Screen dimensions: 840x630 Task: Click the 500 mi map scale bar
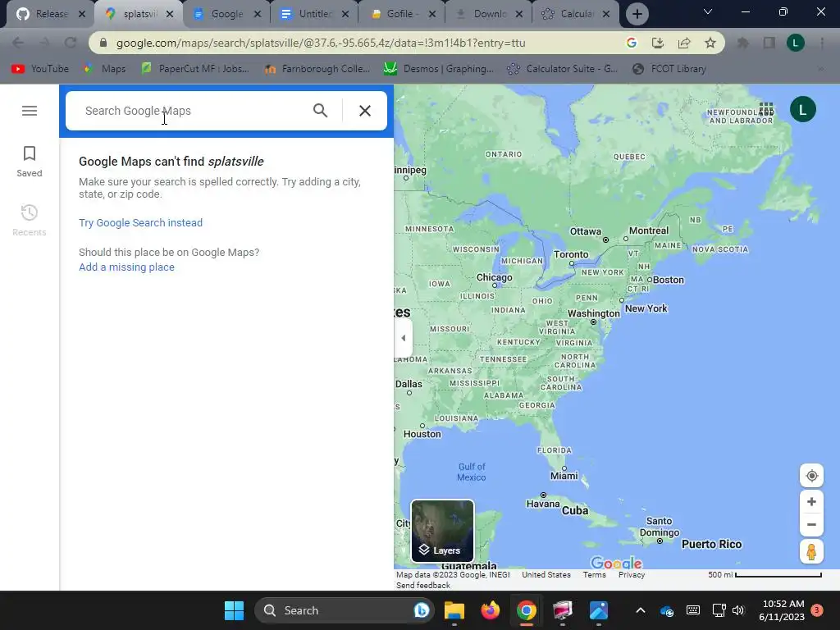click(765, 575)
